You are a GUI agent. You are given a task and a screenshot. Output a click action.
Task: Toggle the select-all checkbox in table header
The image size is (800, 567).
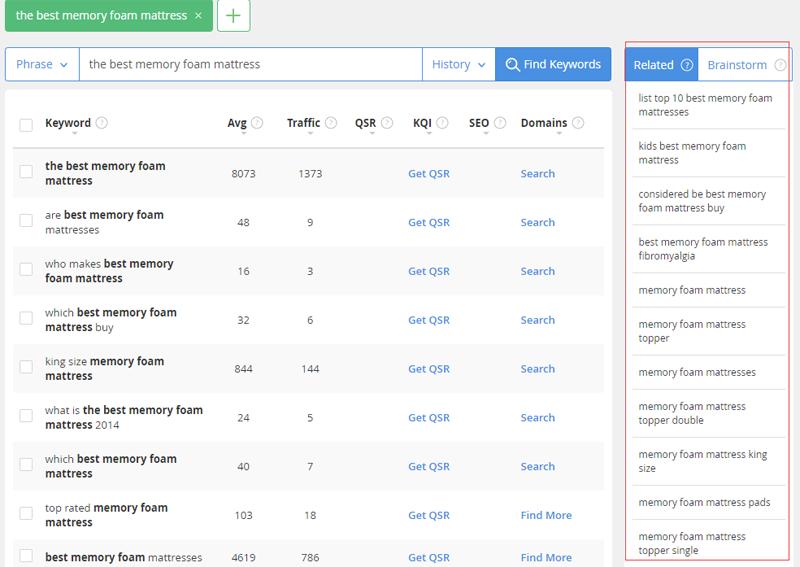coord(26,125)
